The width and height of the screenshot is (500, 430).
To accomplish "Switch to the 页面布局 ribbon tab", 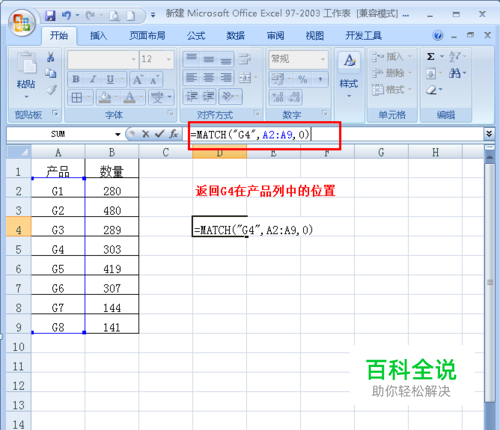I will pos(147,35).
